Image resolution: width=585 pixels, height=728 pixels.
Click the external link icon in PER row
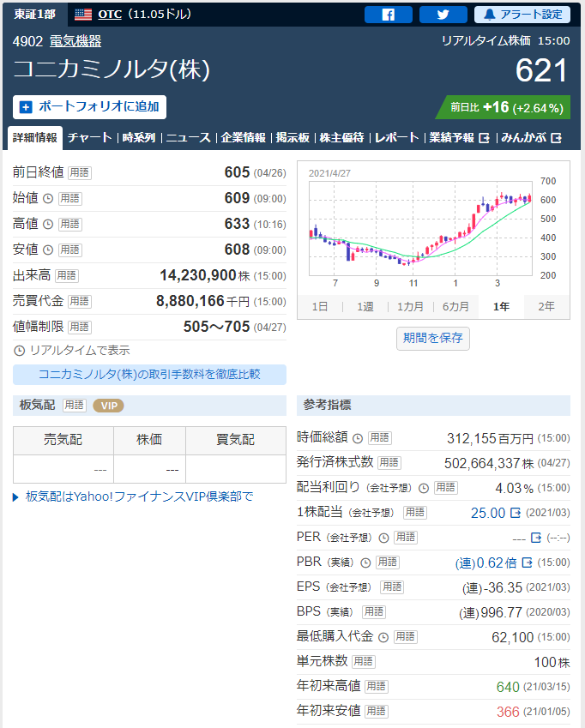[536, 538]
